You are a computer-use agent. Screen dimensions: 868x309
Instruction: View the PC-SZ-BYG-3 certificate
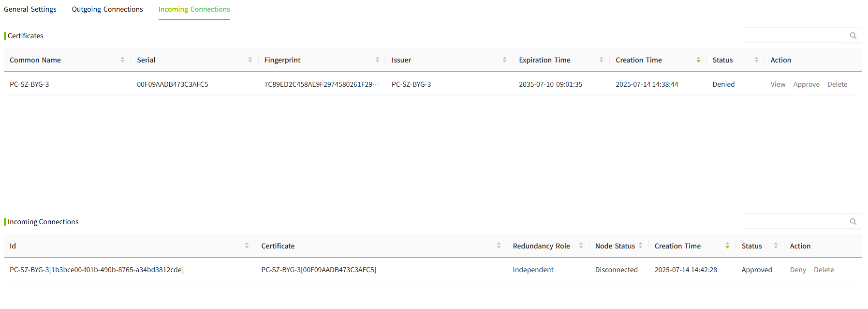coord(778,84)
